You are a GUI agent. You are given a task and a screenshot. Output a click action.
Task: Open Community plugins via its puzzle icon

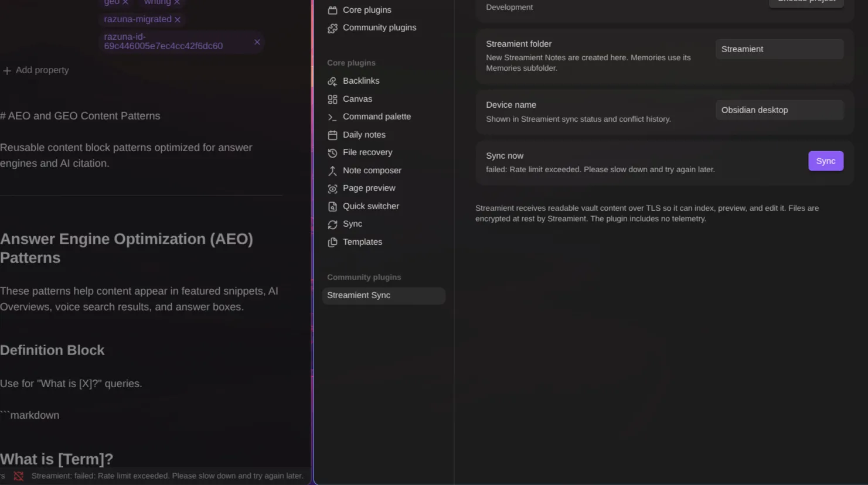click(332, 28)
